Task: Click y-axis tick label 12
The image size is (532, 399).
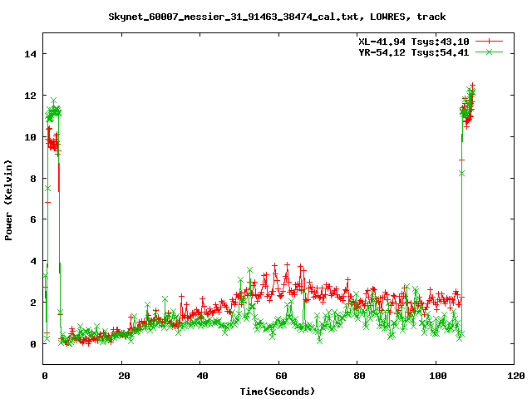Action: point(31,96)
